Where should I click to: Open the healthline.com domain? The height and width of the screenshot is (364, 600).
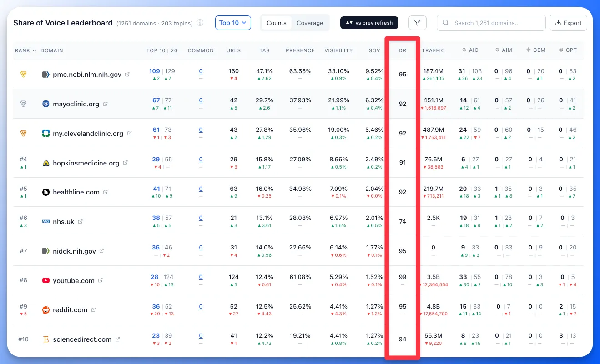click(x=76, y=192)
